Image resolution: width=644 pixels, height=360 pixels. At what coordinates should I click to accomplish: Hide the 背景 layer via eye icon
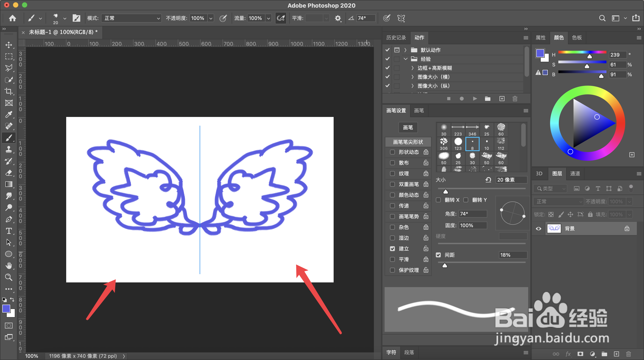(x=538, y=229)
